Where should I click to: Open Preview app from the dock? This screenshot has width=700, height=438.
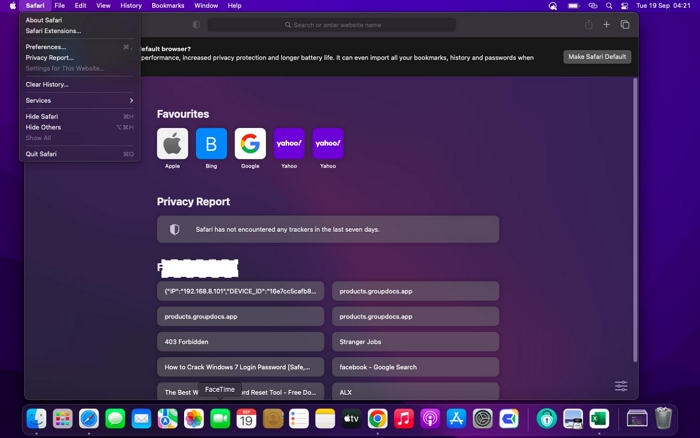[x=573, y=419]
